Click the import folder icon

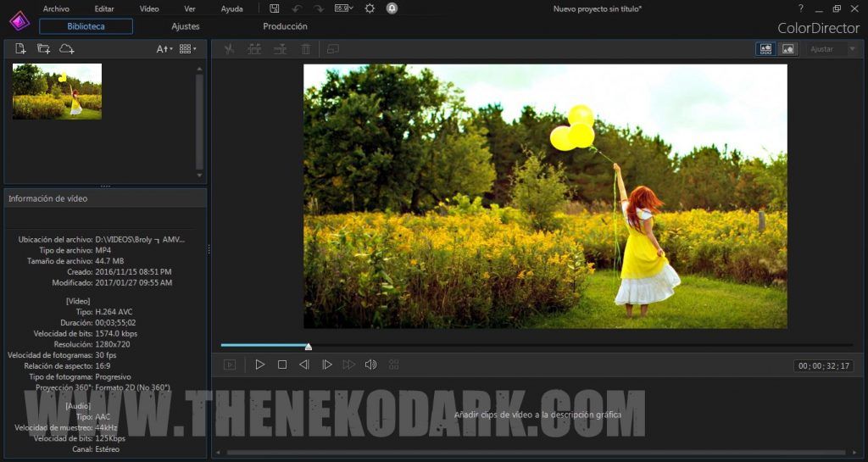pos(43,49)
